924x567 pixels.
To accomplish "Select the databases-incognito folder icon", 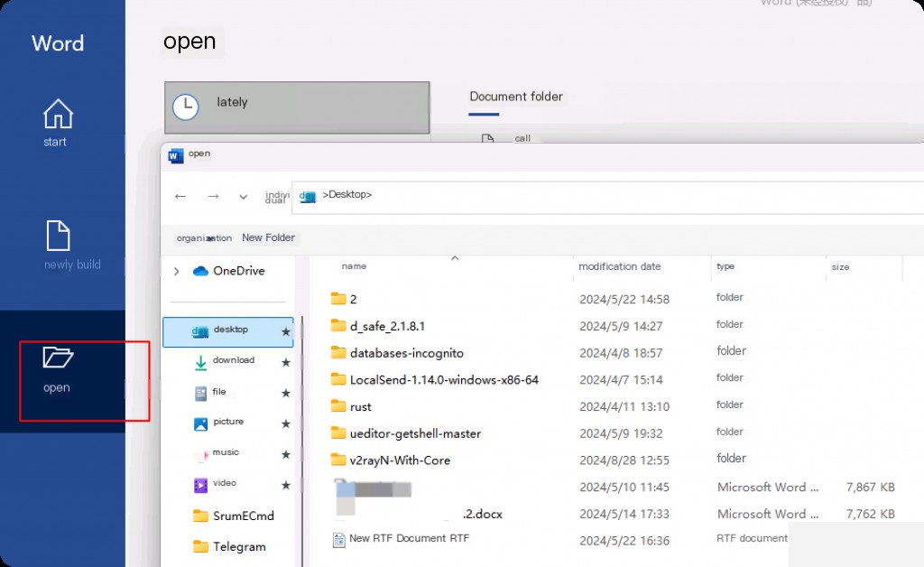I will (x=338, y=352).
